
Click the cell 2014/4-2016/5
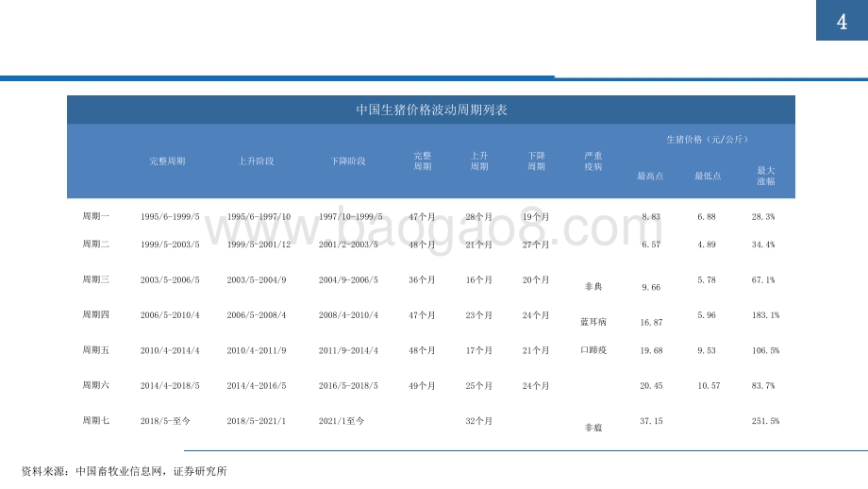pyautogui.click(x=257, y=385)
